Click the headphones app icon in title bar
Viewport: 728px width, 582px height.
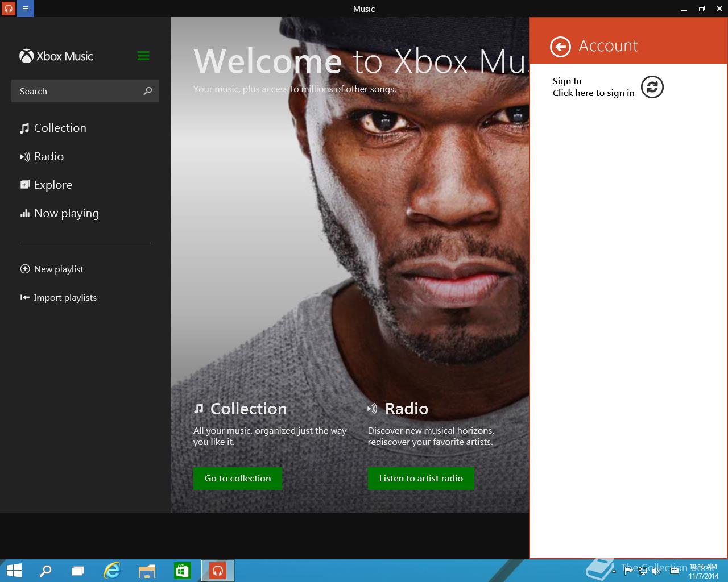coord(8,9)
